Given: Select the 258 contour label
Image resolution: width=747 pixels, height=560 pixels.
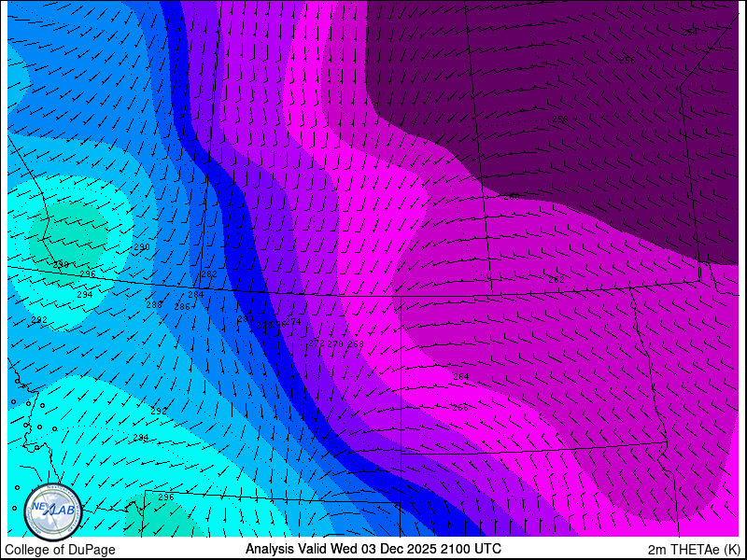Looking at the screenshot, I should [559, 119].
